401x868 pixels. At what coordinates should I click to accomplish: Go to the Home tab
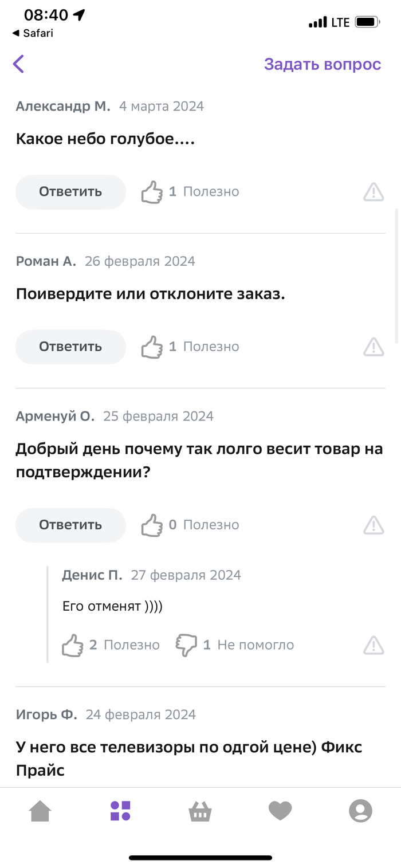tap(40, 811)
